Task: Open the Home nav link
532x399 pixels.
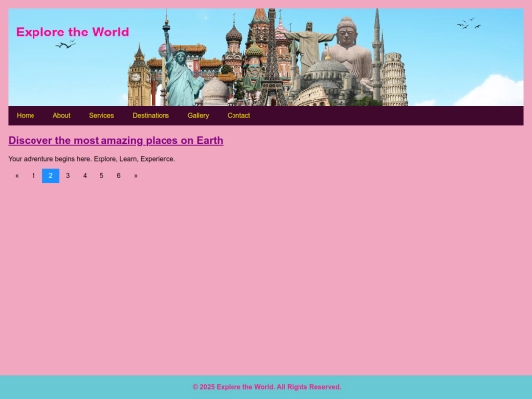Action: click(x=26, y=116)
